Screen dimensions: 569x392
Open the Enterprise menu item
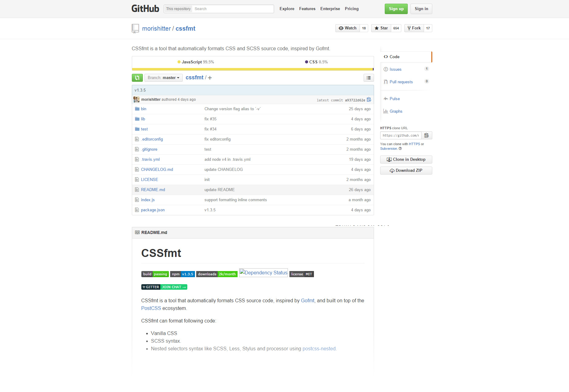(x=330, y=9)
